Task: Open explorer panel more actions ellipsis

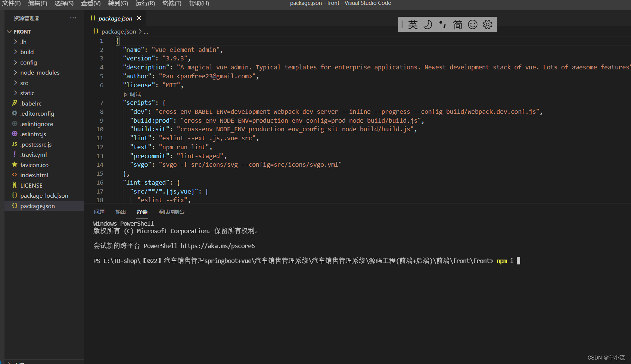Action: tap(73, 18)
